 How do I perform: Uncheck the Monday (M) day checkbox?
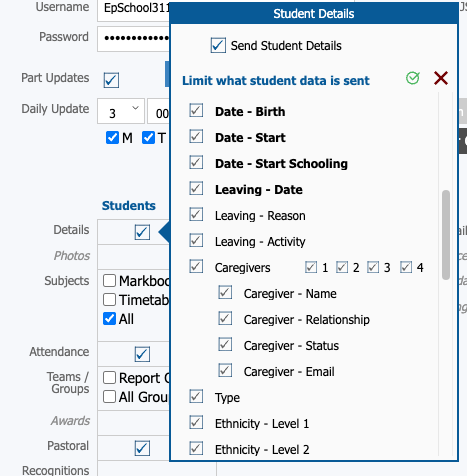tap(112, 137)
